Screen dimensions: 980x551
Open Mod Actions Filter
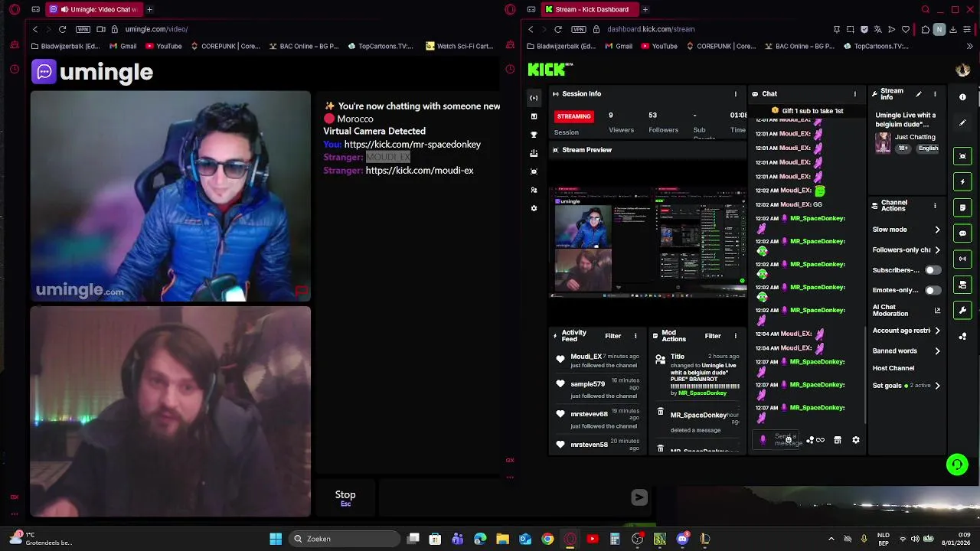(x=713, y=336)
